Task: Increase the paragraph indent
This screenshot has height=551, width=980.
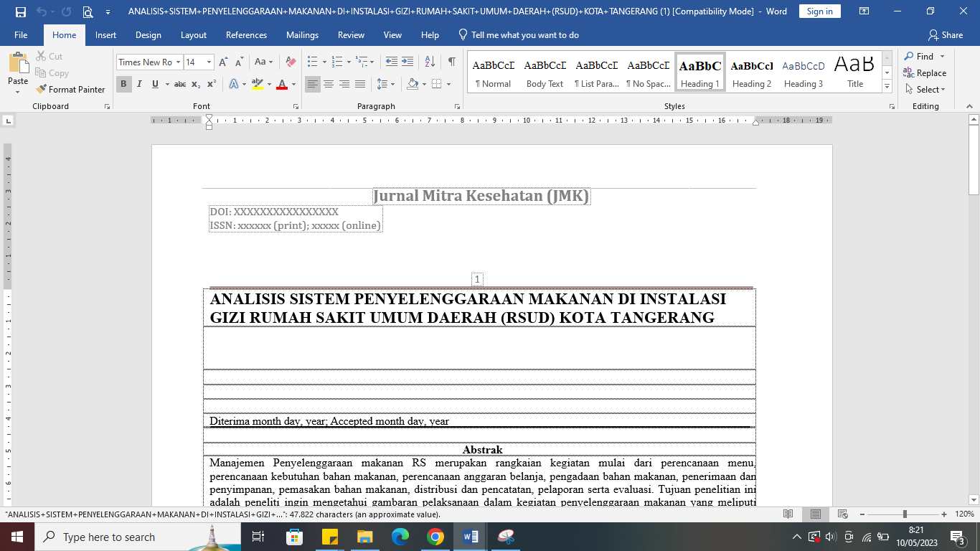Action: coord(407,62)
